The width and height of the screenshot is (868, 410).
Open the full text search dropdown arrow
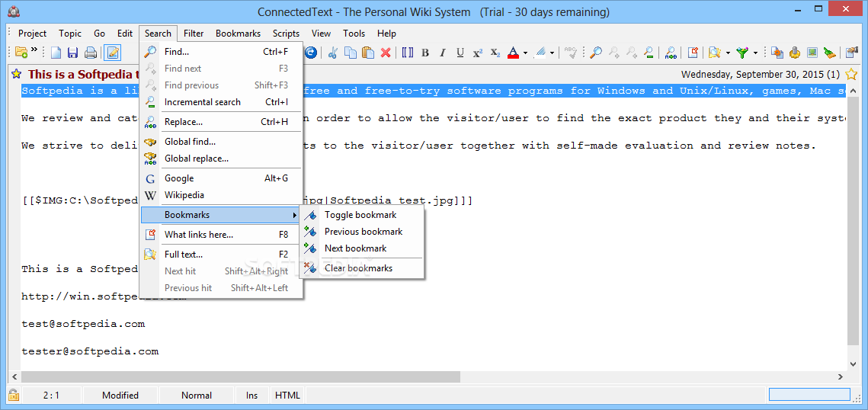pyautogui.click(x=727, y=53)
